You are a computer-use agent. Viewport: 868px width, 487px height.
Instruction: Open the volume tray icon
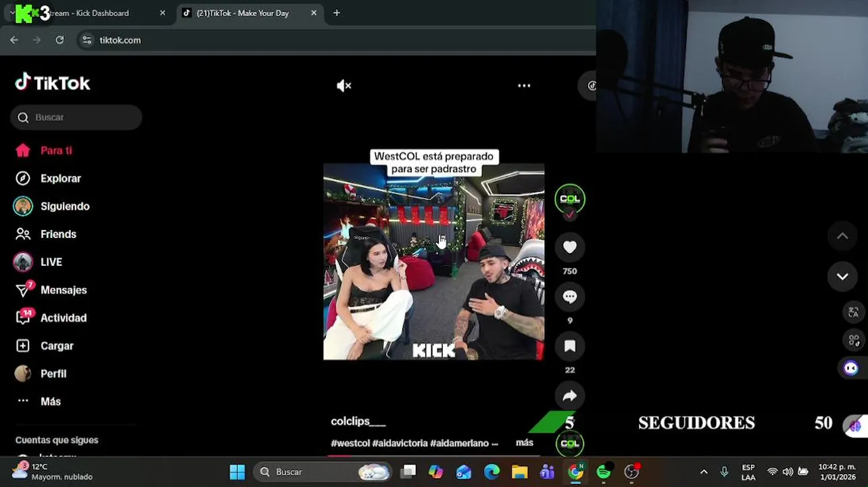[788, 472]
